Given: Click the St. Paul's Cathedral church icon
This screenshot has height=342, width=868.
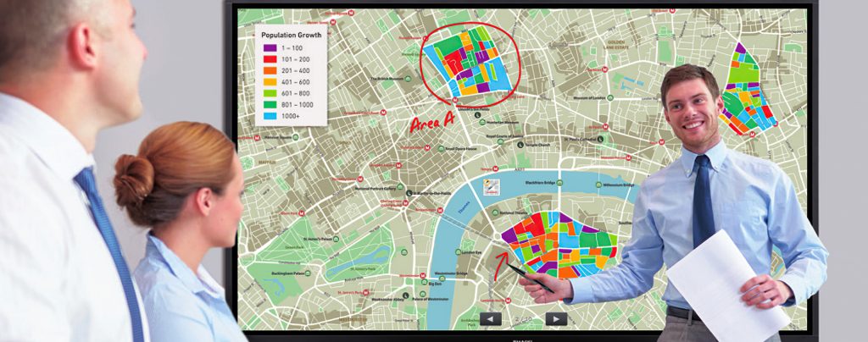Looking at the screenshot, I should pyautogui.click(x=600, y=139).
